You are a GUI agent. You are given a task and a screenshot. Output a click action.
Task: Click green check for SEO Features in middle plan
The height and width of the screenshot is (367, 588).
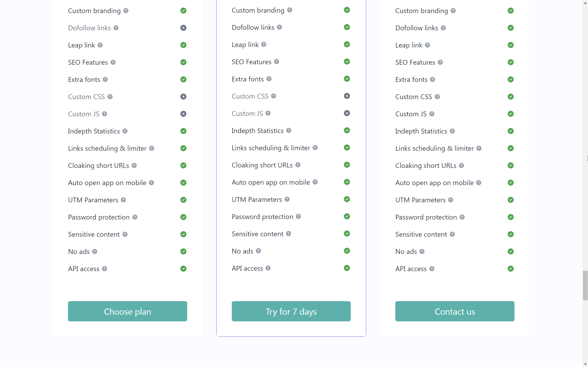click(347, 62)
